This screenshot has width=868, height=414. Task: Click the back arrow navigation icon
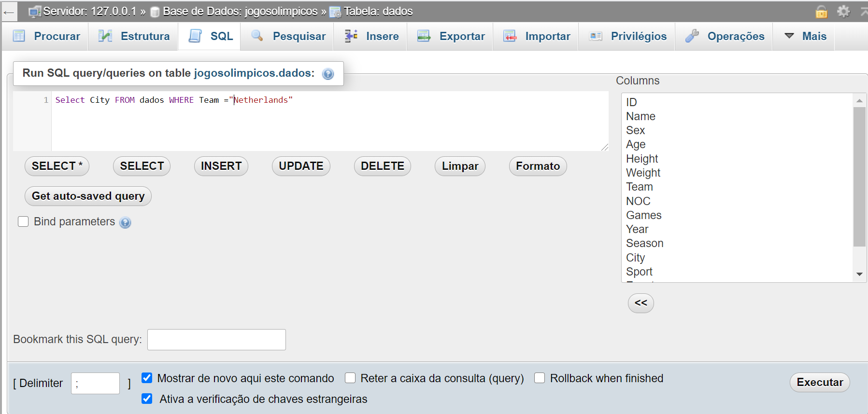(9, 12)
